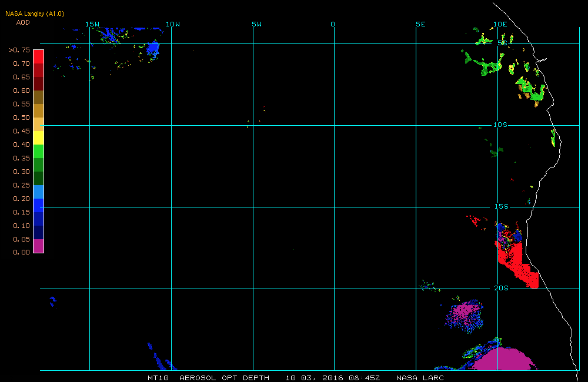Click the '>0.75' legend value
The width and height of the screenshot is (588, 382).
click(x=19, y=50)
